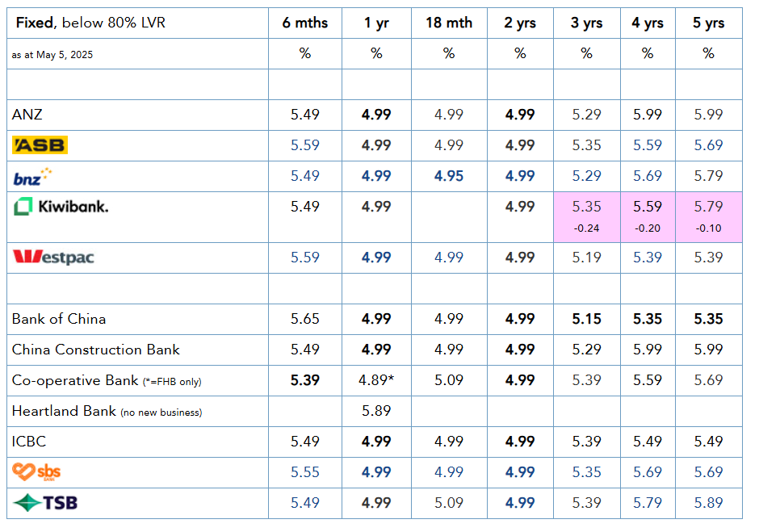Select Co-operative Bank's 6 mths rate 5.39

(x=305, y=380)
